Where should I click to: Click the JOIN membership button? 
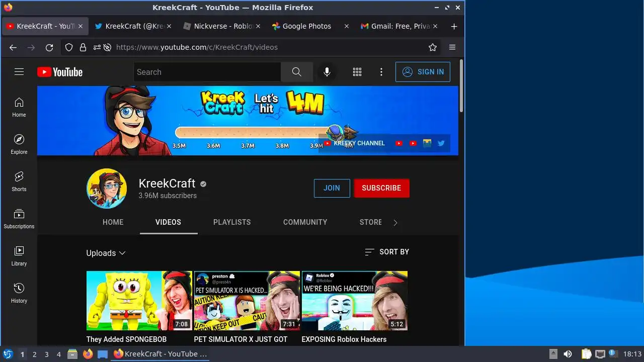[x=332, y=188]
